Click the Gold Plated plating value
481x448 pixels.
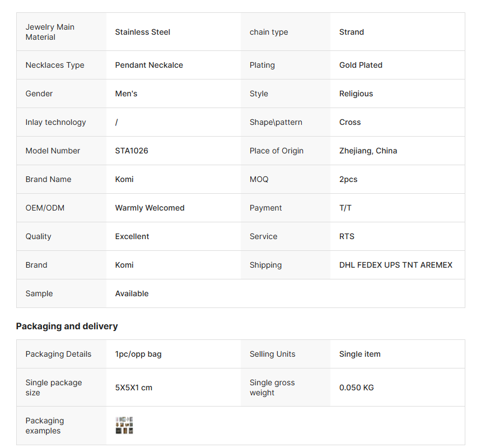(x=361, y=65)
